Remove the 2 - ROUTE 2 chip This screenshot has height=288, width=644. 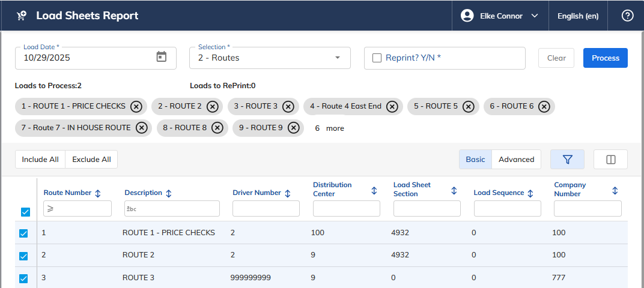(x=212, y=107)
